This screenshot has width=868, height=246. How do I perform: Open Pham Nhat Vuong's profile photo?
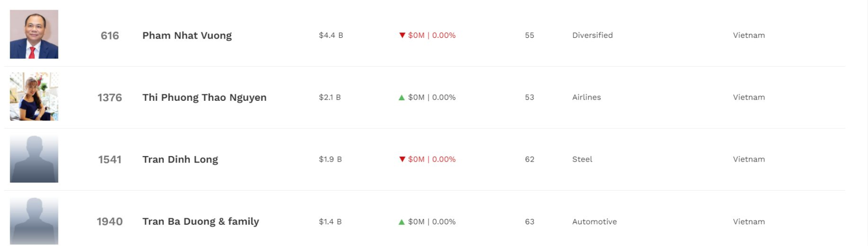pyautogui.click(x=34, y=34)
